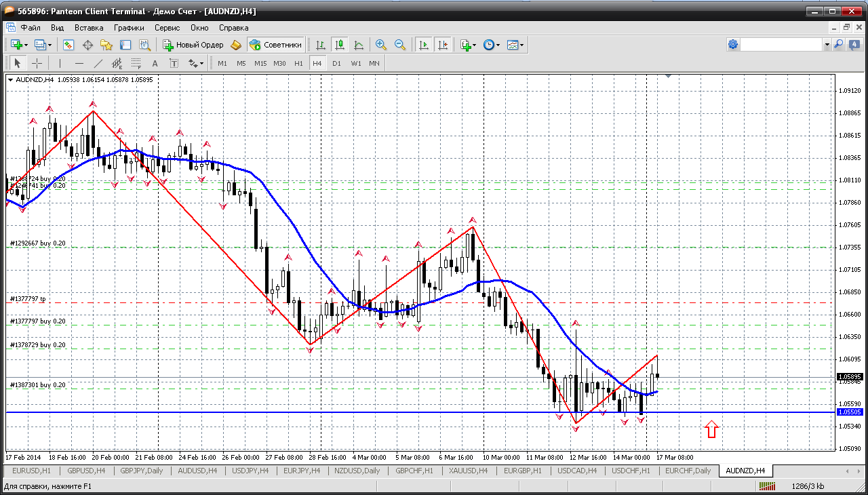Open the new chart dropdown arrow

[x=26, y=45]
